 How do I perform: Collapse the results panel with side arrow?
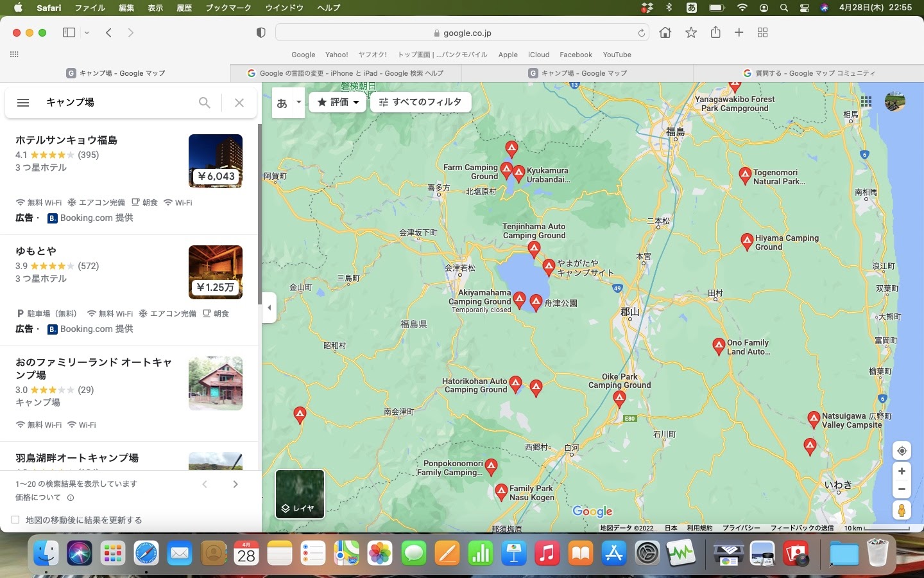(x=269, y=308)
